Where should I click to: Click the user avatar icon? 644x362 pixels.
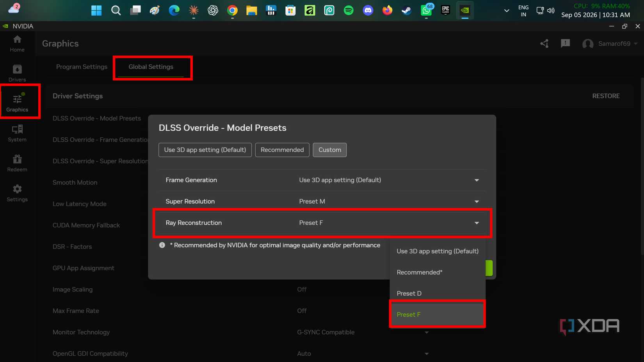[588, 44]
